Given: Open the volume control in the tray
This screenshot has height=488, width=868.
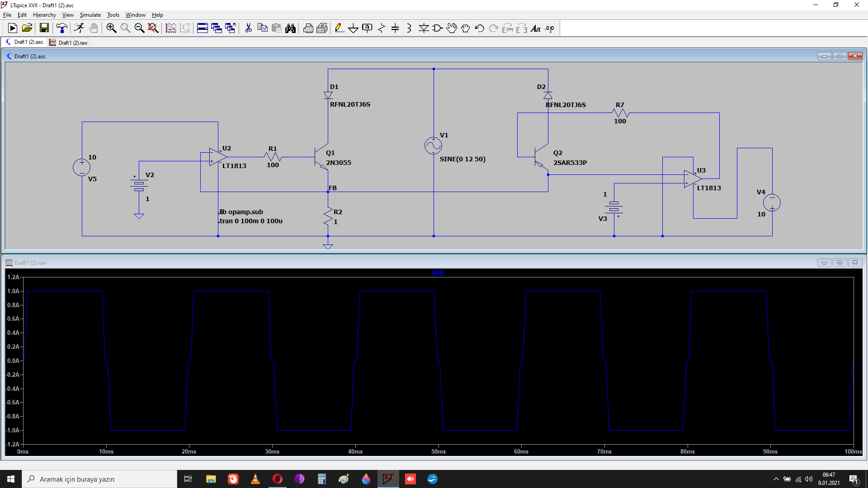Looking at the screenshot, I should pos(809,479).
